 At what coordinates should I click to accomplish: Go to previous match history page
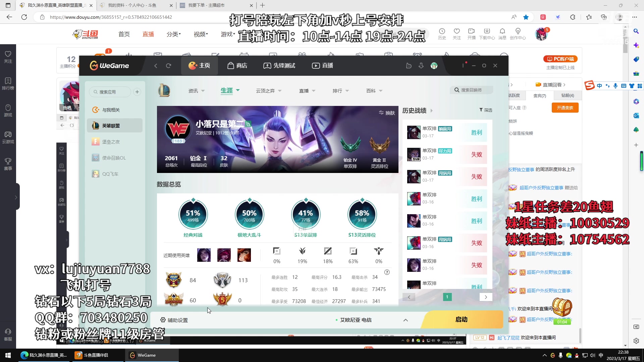click(409, 297)
